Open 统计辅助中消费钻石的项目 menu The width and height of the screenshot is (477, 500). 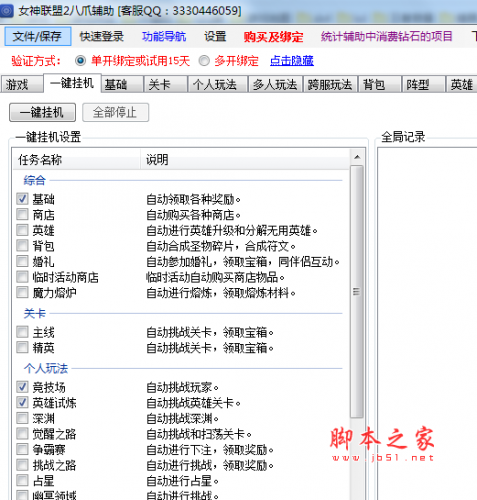click(386, 36)
